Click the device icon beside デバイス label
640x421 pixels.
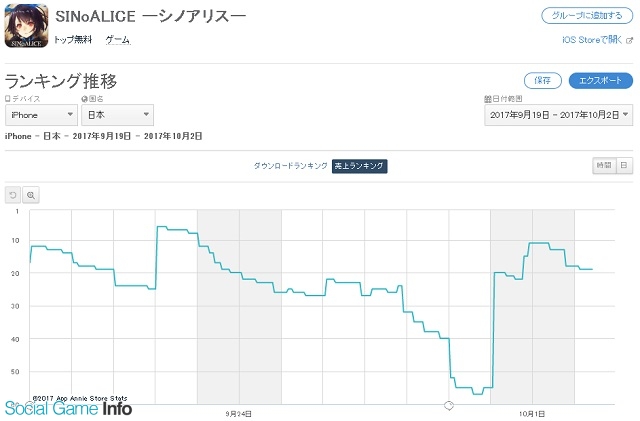tap(7, 99)
